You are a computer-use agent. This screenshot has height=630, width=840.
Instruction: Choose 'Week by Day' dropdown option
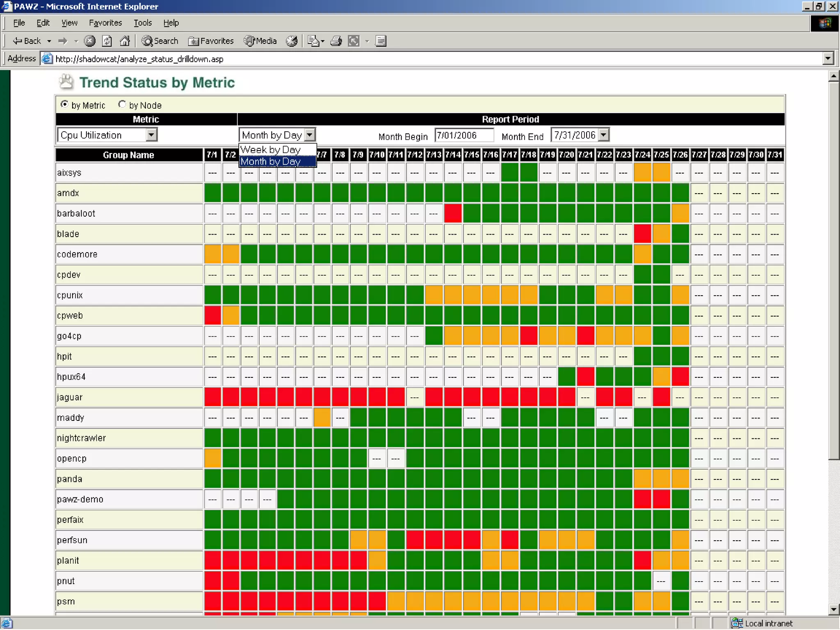271,150
